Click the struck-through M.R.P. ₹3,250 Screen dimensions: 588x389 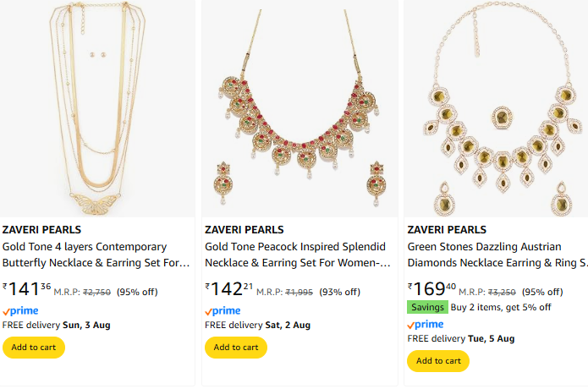(501, 293)
